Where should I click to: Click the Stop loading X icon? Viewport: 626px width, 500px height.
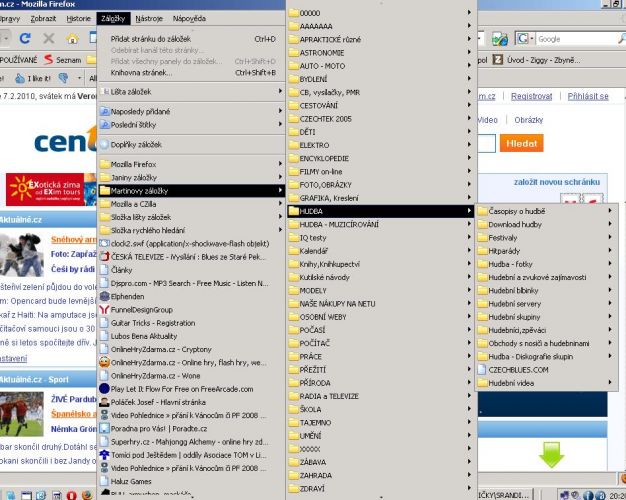coord(49,38)
